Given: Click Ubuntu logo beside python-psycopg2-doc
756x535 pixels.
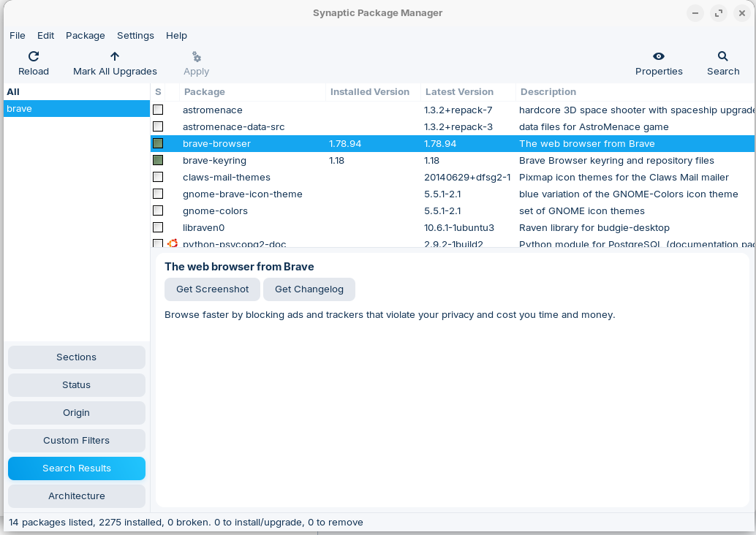Looking at the screenshot, I should pyautogui.click(x=173, y=244).
